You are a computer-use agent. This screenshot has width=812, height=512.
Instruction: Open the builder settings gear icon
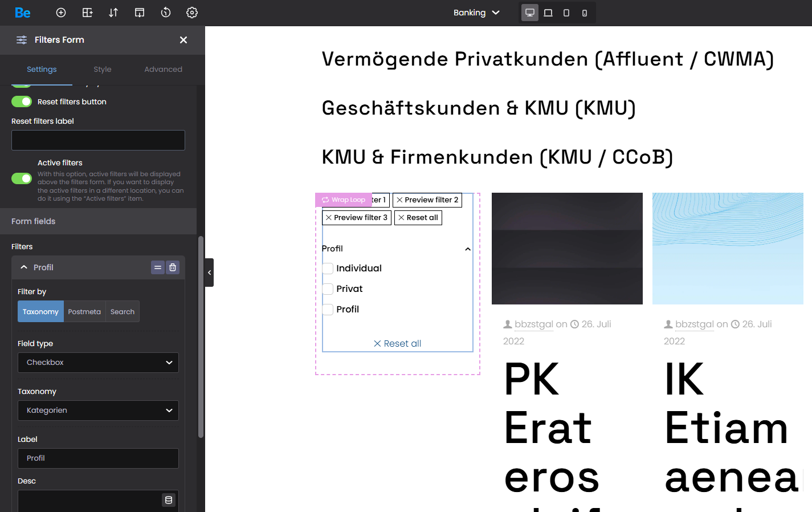click(x=192, y=13)
